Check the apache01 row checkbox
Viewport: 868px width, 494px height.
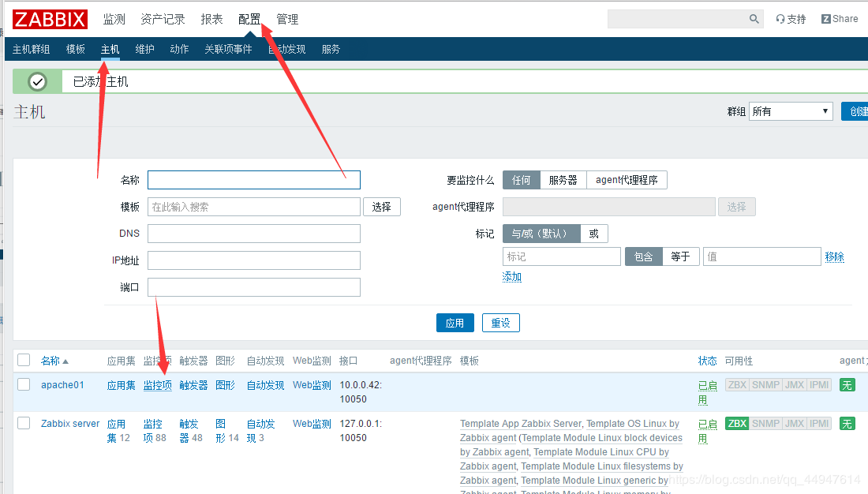24,384
